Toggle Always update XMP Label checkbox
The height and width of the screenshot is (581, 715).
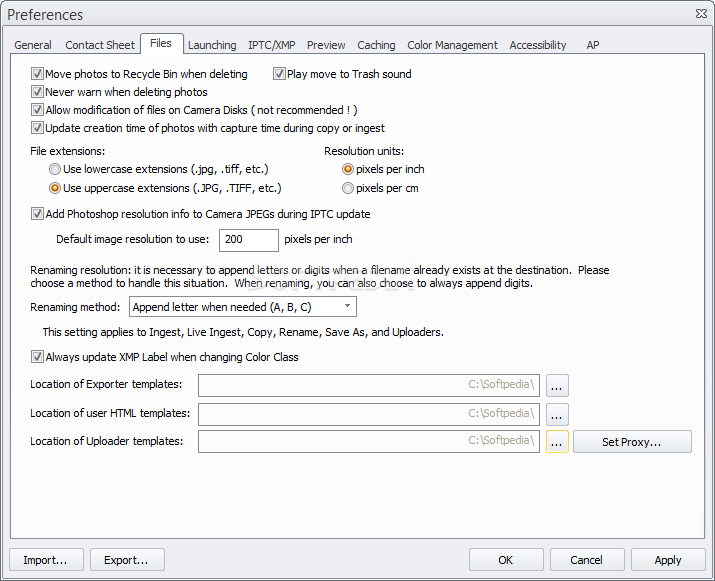tap(37, 357)
